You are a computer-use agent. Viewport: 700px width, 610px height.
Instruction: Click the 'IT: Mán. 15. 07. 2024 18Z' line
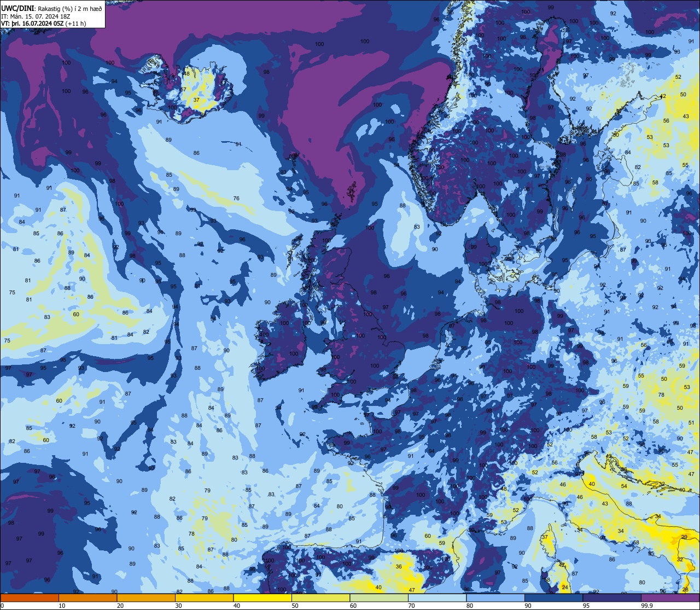coord(36,16)
